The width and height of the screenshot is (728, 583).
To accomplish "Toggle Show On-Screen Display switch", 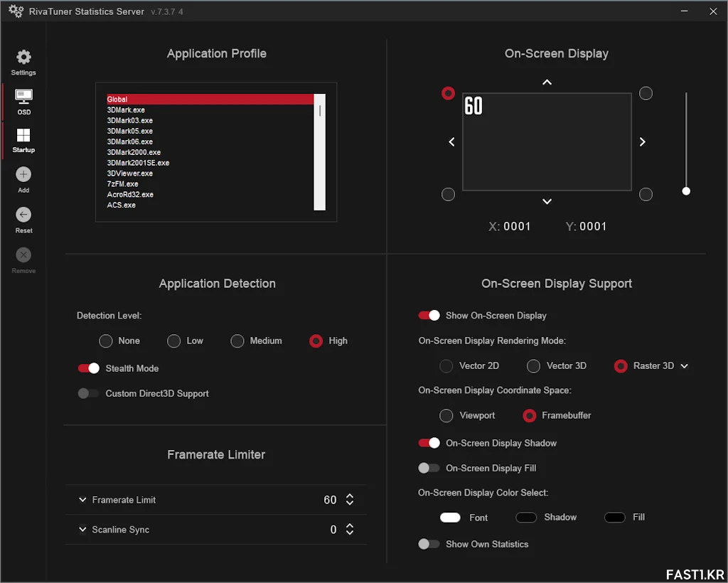I will [429, 316].
